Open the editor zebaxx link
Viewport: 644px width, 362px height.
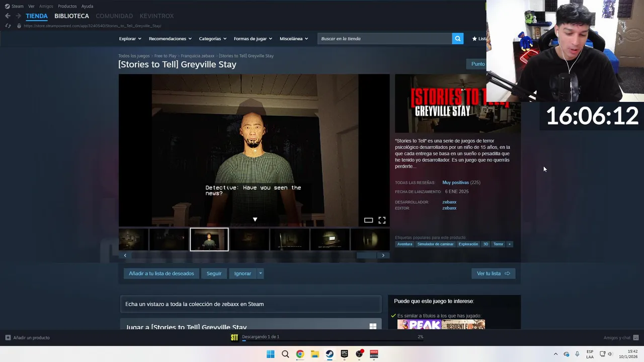tap(449, 208)
